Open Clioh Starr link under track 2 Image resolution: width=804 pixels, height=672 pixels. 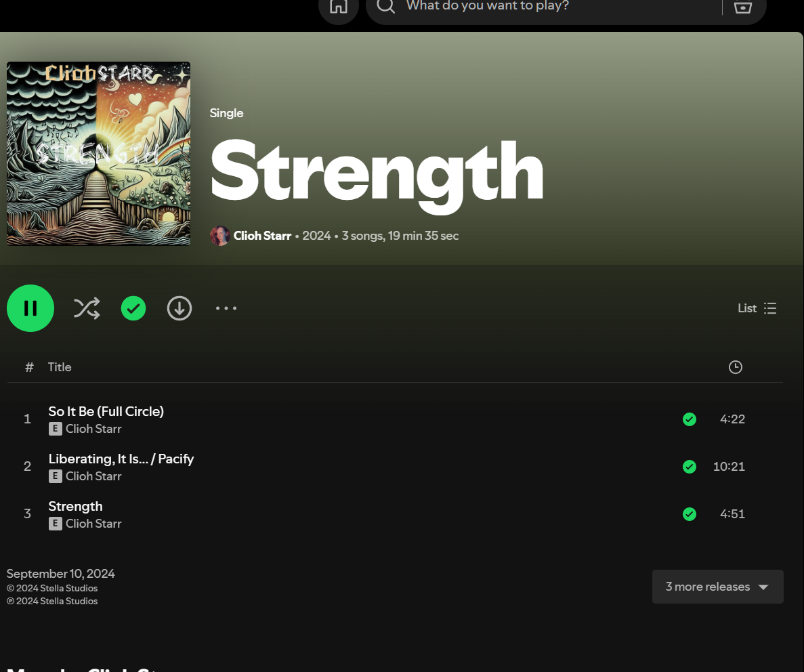point(93,476)
